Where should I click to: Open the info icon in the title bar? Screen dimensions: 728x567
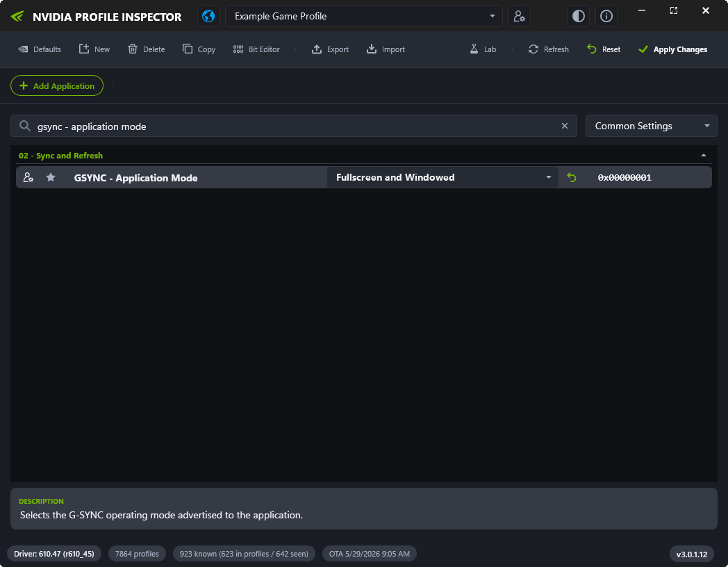606,16
